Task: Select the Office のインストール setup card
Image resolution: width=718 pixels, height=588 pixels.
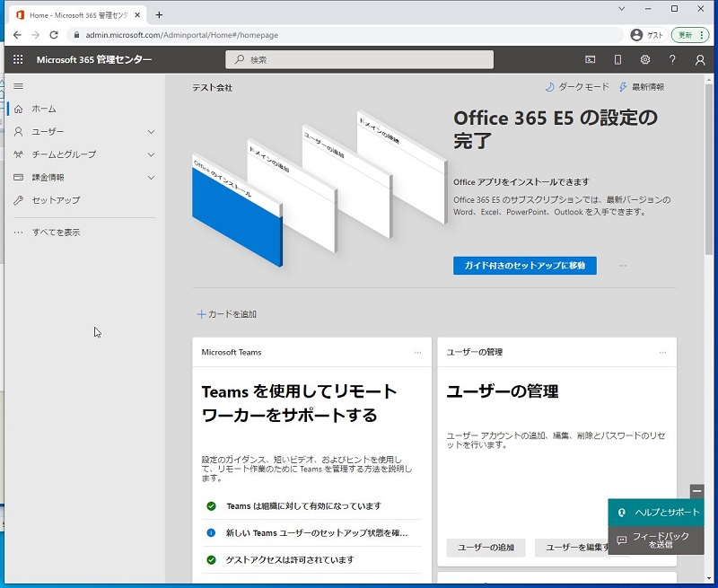Action: [x=237, y=210]
